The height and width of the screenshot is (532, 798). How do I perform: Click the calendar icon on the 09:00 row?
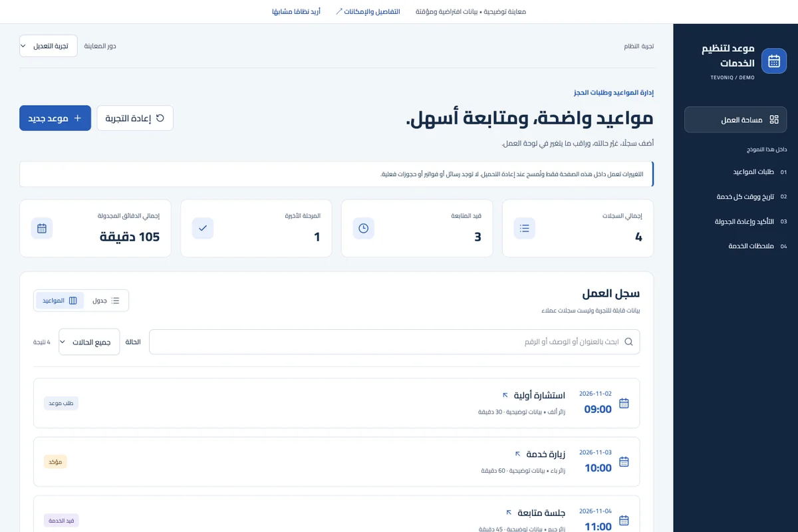coord(624,403)
